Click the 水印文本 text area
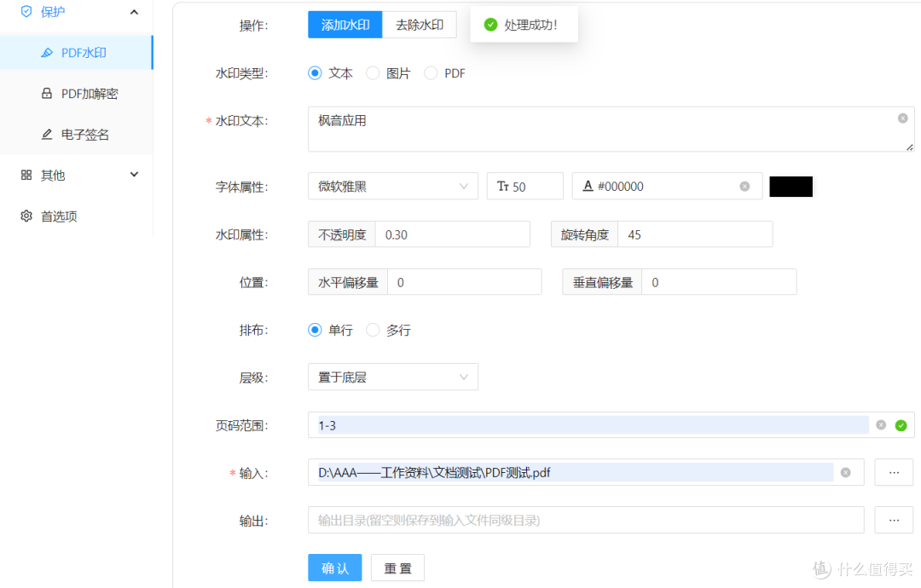Screen dimensions: 921x588 click(x=611, y=129)
